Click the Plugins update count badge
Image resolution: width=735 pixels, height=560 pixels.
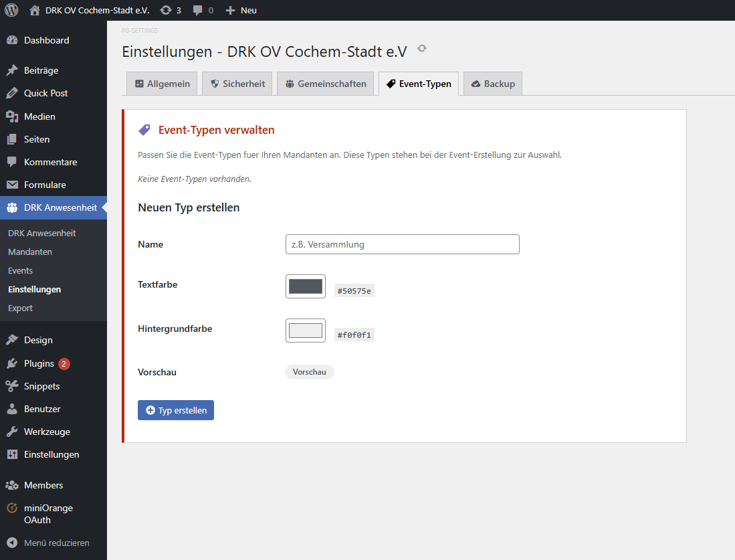(x=64, y=364)
